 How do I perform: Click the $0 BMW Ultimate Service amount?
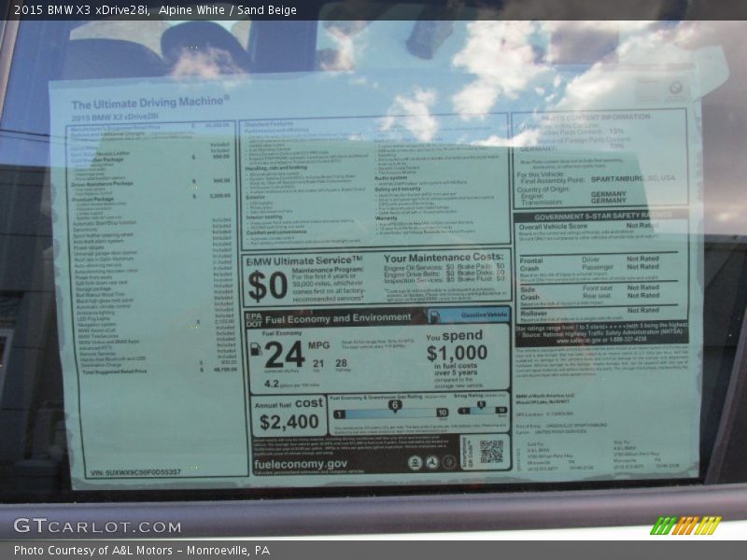point(267,286)
